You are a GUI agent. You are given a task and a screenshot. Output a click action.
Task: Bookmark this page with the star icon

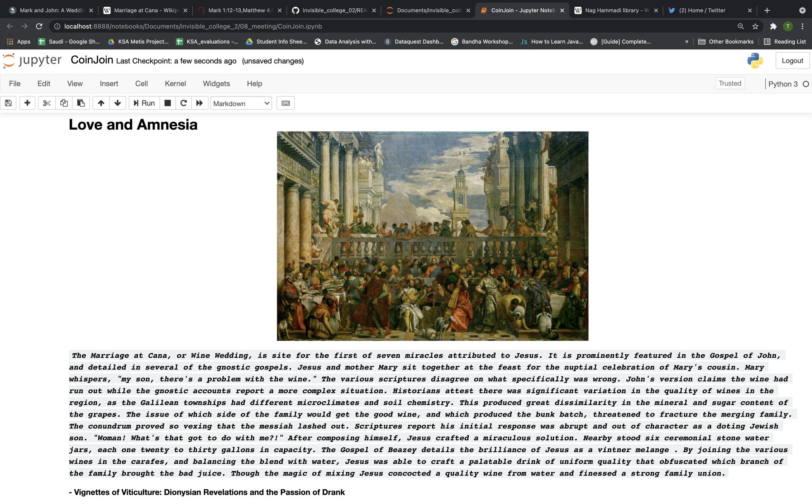tap(755, 26)
